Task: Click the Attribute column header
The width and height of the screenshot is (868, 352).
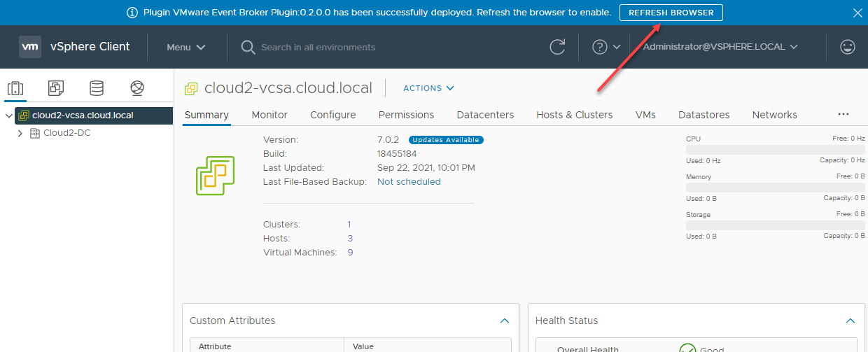Action: pyautogui.click(x=215, y=346)
